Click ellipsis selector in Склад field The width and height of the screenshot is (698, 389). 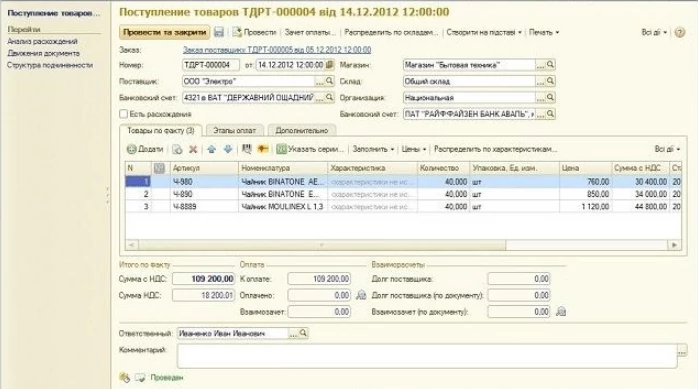point(540,82)
